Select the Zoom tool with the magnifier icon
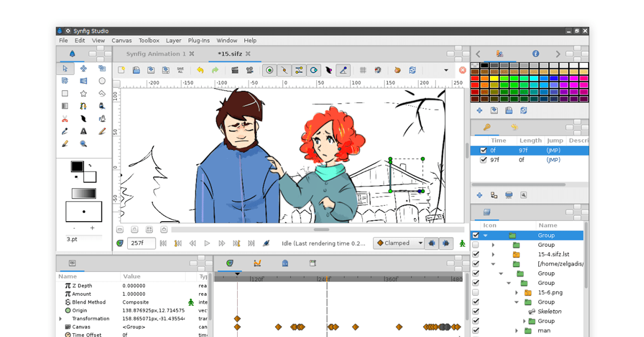The height and width of the screenshot is (337, 644). point(83,143)
